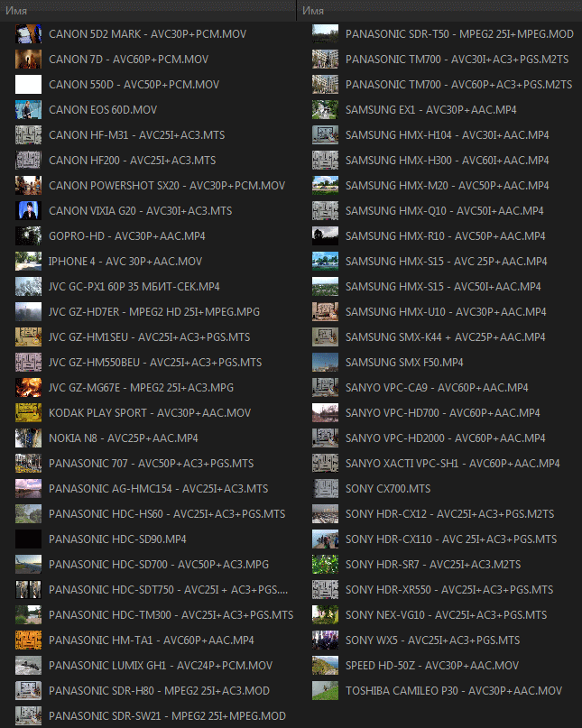Click SONY CX700.MTS thumbnail
This screenshot has width=582, height=728.
click(x=325, y=488)
